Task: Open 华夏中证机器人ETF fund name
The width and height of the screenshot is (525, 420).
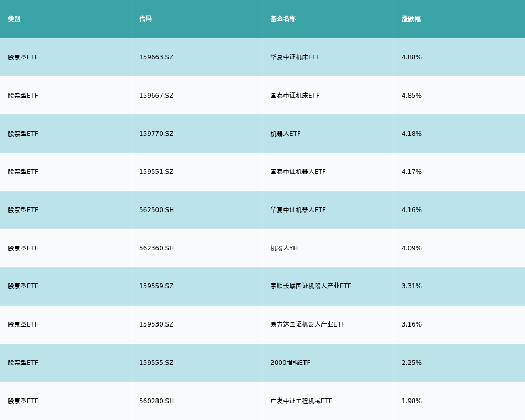Action: point(298,210)
